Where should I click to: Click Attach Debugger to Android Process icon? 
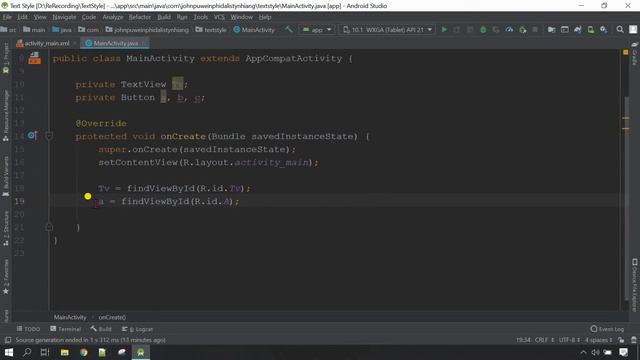click(522, 29)
